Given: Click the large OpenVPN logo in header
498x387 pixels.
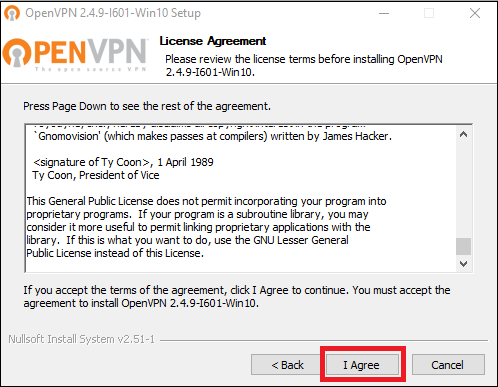Looking at the screenshot, I should coord(75,53).
